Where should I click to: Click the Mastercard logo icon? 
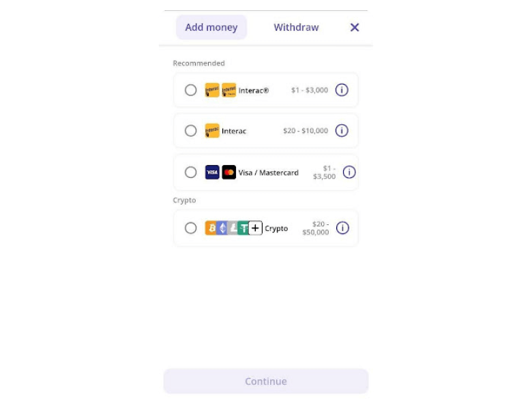coord(229,172)
